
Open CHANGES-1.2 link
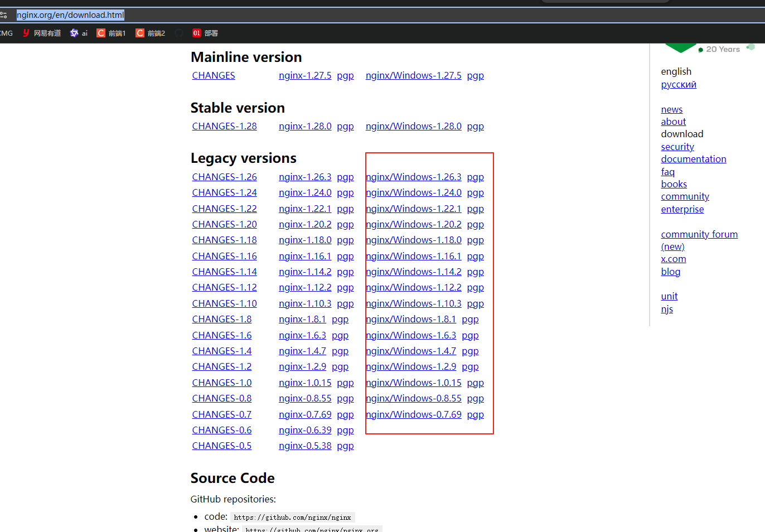221,366
